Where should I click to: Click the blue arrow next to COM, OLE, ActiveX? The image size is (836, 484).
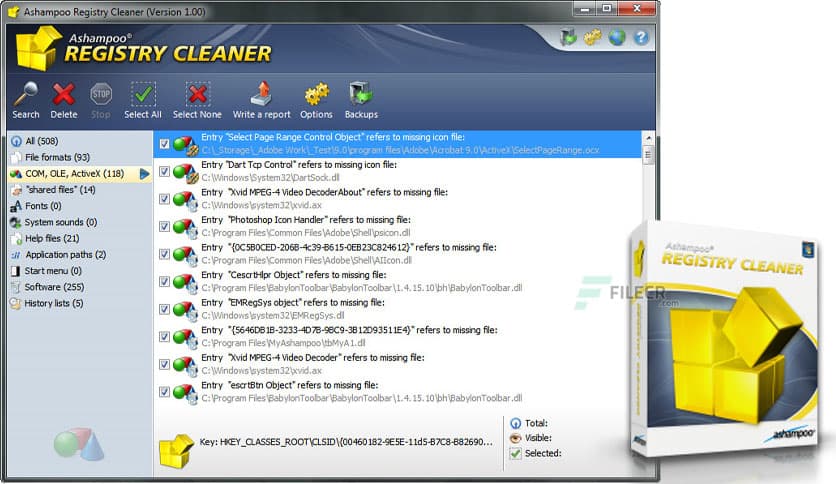[x=144, y=174]
